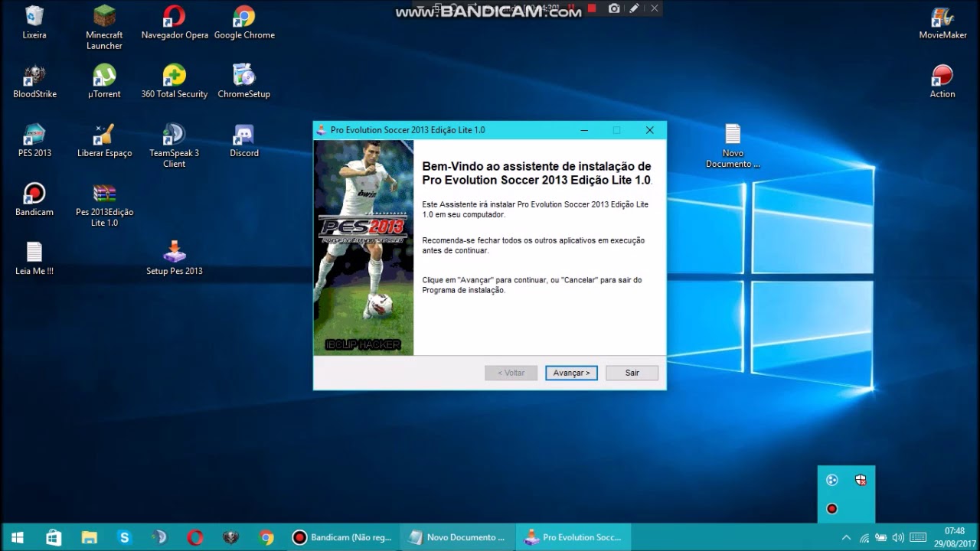Switch to Bandicam taskbar window
Viewport: 980px width, 551px height.
click(343, 537)
